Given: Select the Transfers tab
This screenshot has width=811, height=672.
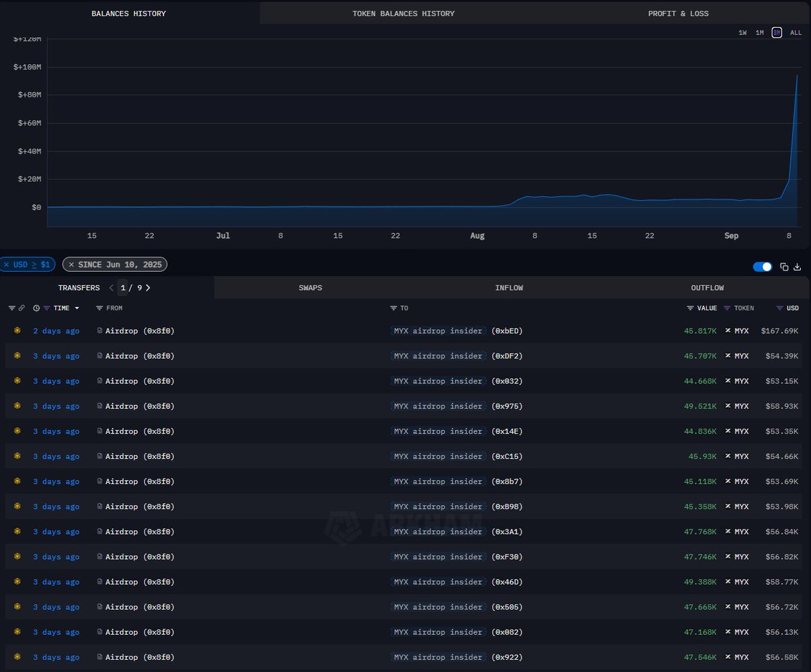Looking at the screenshot, I should 78,287.
